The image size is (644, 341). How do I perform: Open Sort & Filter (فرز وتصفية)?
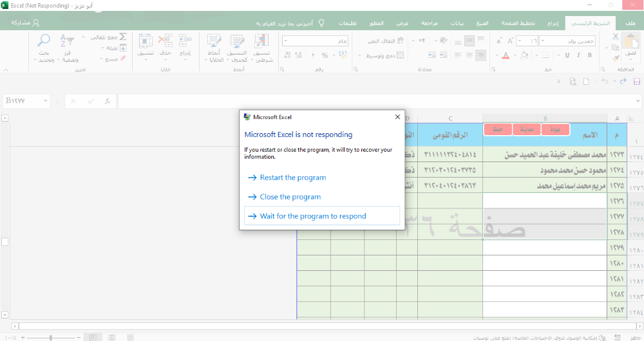tap(68, 48)
